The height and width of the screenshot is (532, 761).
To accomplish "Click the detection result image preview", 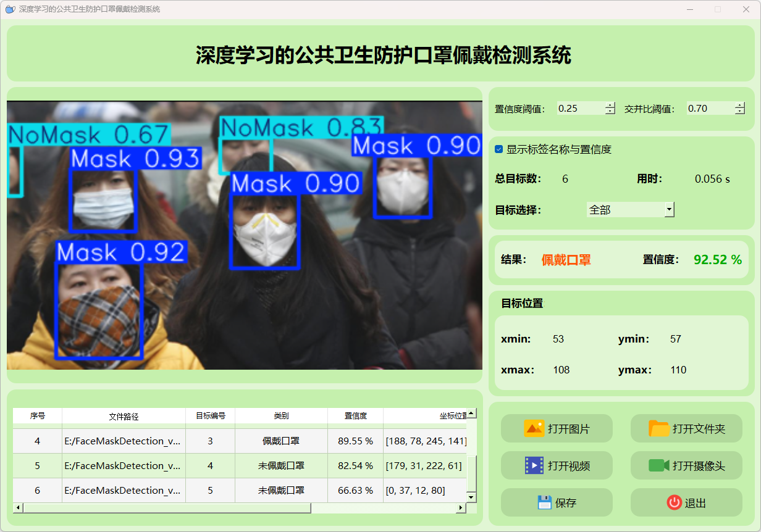I will coord(244,235).
